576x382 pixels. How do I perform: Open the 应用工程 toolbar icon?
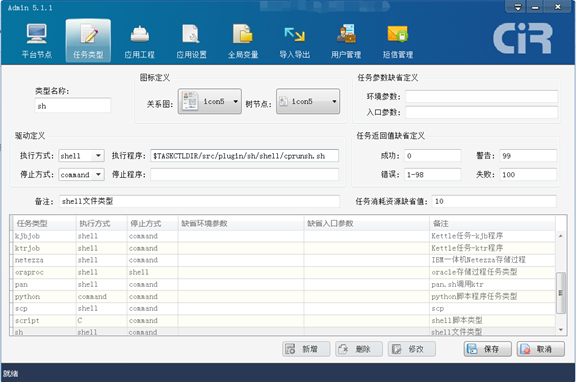[140, 41]
